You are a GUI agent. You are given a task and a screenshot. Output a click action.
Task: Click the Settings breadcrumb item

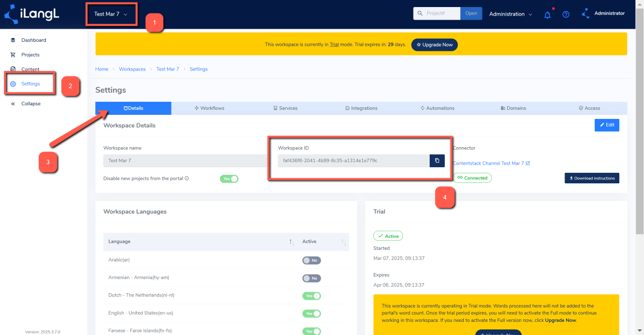199,69
